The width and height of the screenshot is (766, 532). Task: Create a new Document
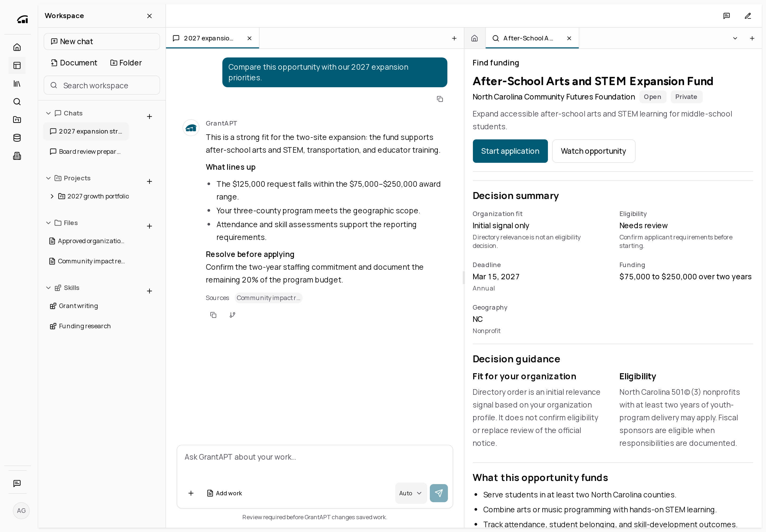point(74,63)
